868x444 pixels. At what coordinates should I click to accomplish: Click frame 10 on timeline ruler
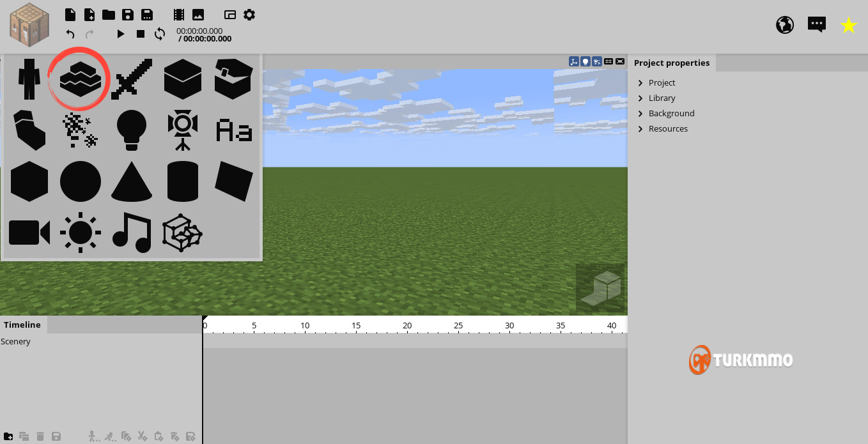[x=305, y=326]
